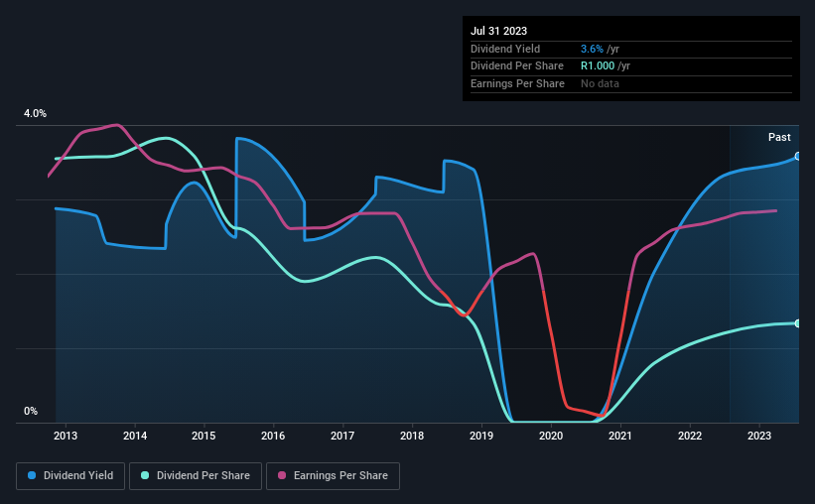Toggle the Dividend Yield legend button
Image resolution: width=815 pixels, height=504 pixels.
(70, 476)
